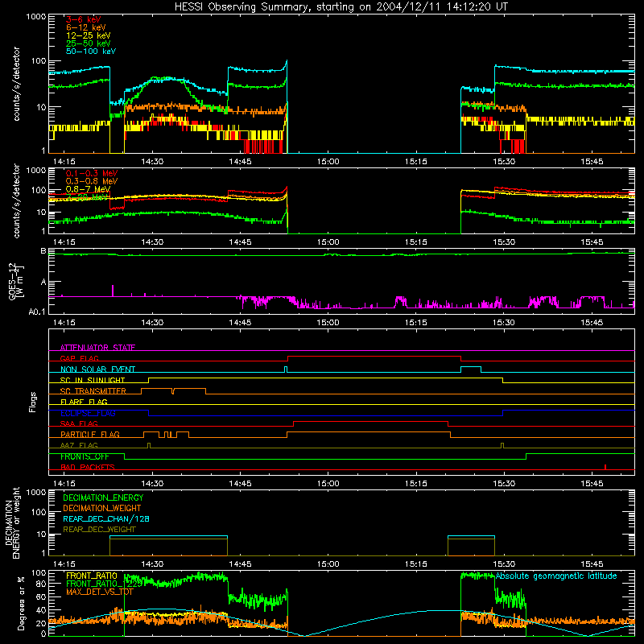Click the FRONT_RATIO_1225 legend label
Image resolution: width=644 pixels, height=644 pixels.
(105, 584)
